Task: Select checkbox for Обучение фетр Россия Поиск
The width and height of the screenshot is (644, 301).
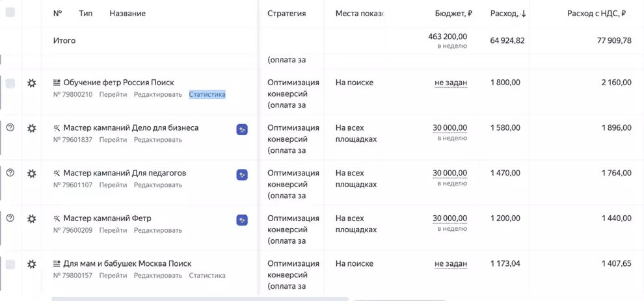Action: tap(10, 83)
